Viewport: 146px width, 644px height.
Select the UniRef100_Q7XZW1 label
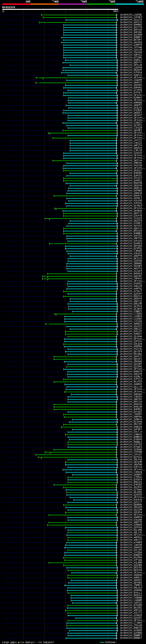pyautogui.click(x=131, y=57)
